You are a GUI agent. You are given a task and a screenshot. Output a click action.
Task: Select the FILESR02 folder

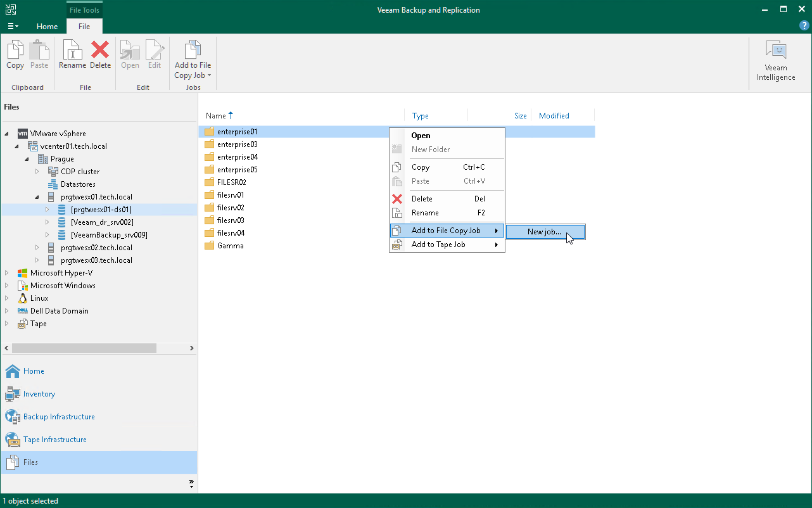[x=231, y=182]
